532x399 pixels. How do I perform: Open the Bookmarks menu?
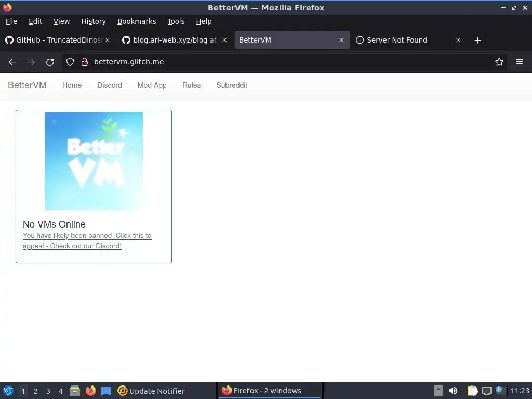click(x=137, y=21)
